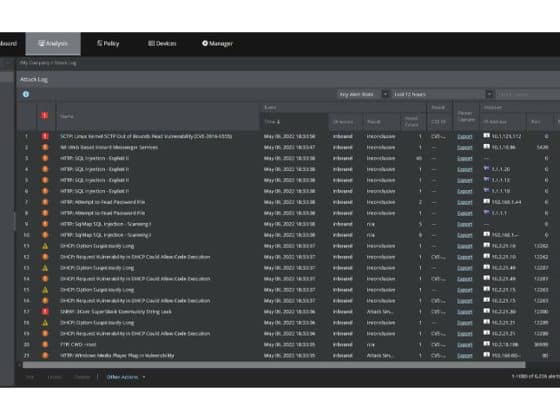Open the Manager tab
The width and height of the screenshot is (560, 420).
pos(217,44)
